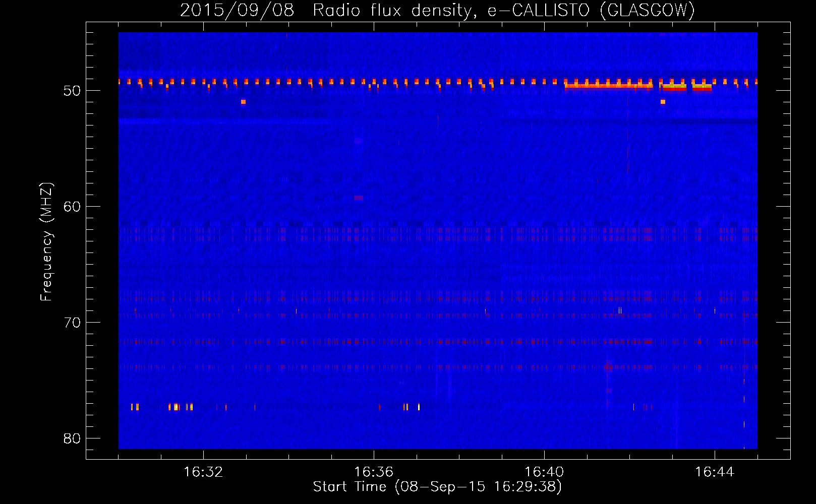Click the 50 frequency tick label

tap(72, 91)
